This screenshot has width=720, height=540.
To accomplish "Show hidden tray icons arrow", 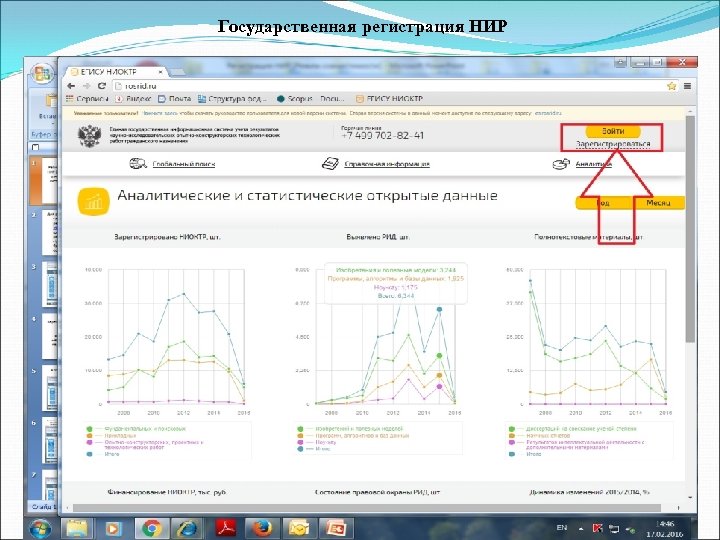I will [x=581, y=529].
